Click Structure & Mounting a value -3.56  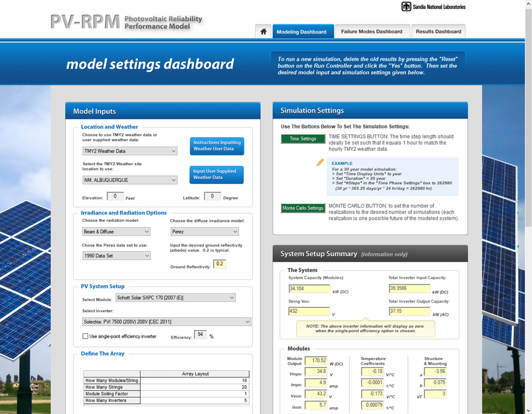(435, 371)
